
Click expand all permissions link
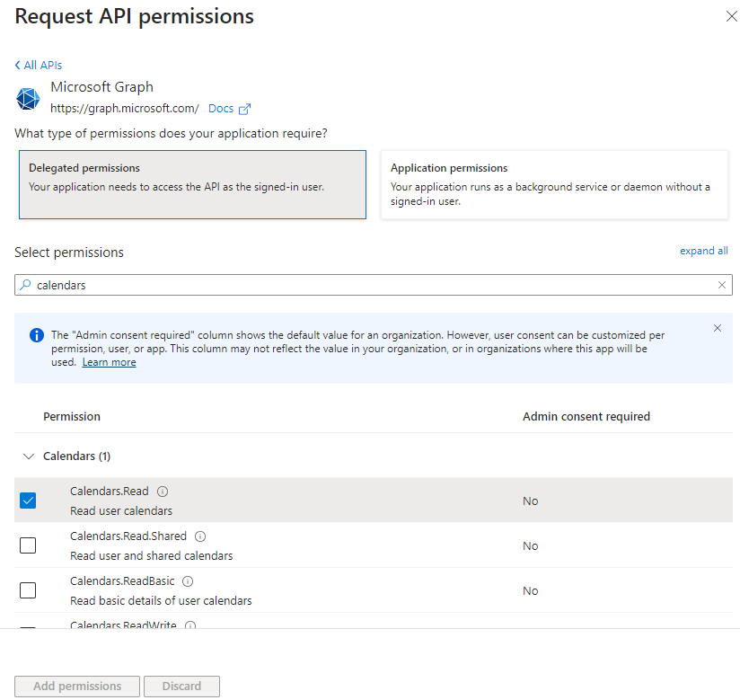[704, 251]
